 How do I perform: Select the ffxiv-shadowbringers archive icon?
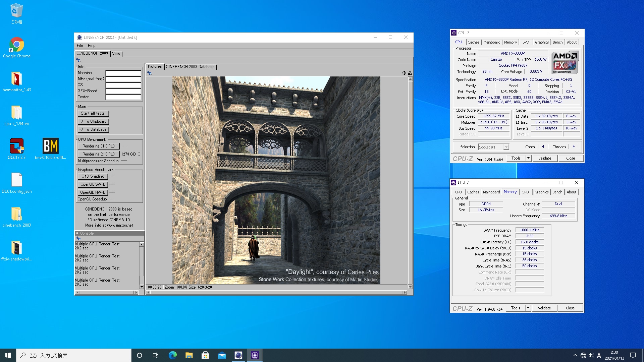(16, 251)
